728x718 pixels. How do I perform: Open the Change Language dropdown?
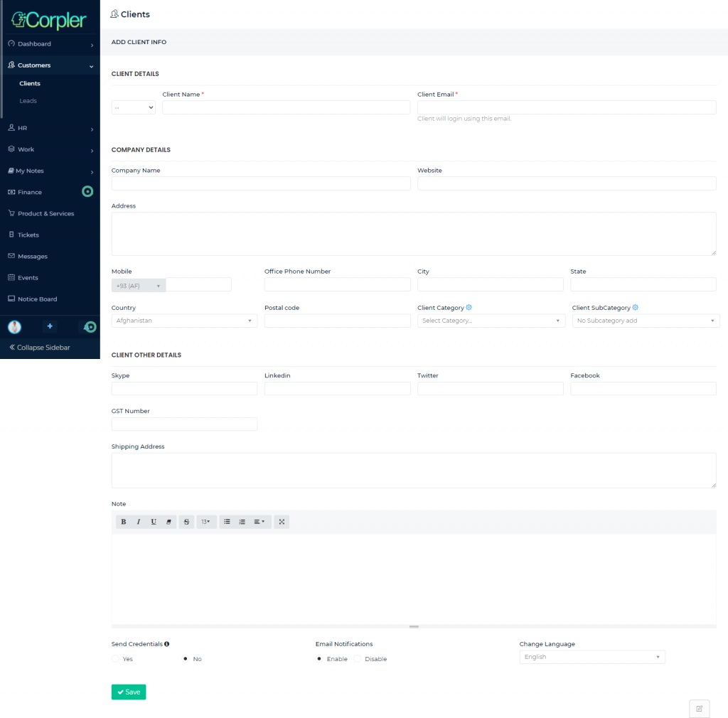point(591,656)
